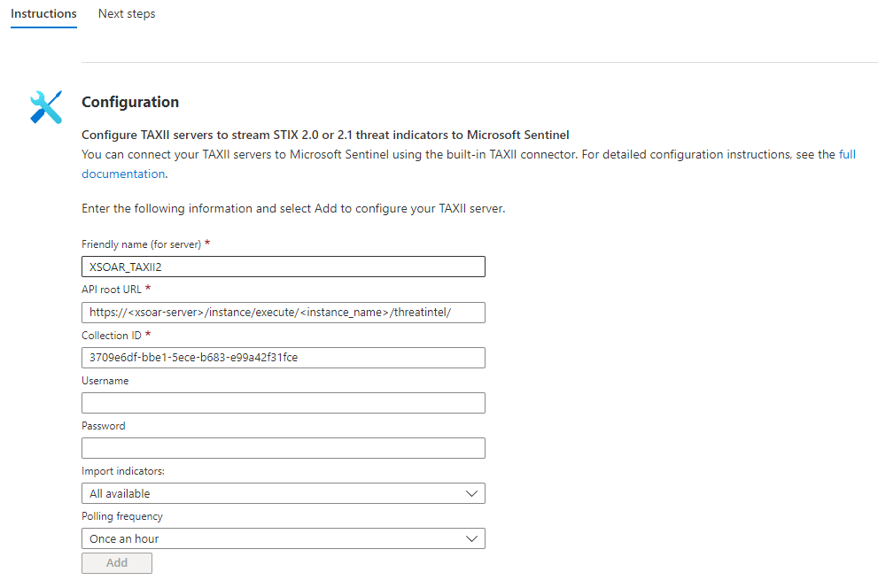Click the Friendly name required label
878x588 pixels.
coord(144,244)
